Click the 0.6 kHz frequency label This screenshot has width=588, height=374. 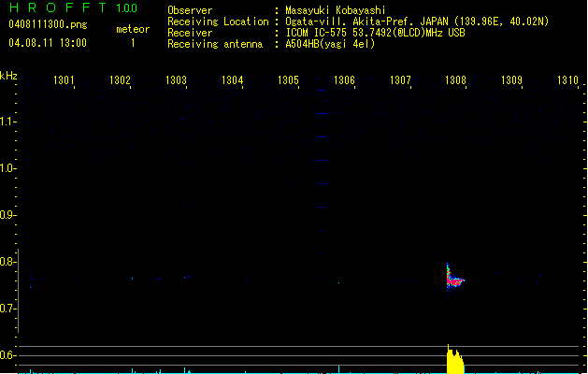[7, 355]
